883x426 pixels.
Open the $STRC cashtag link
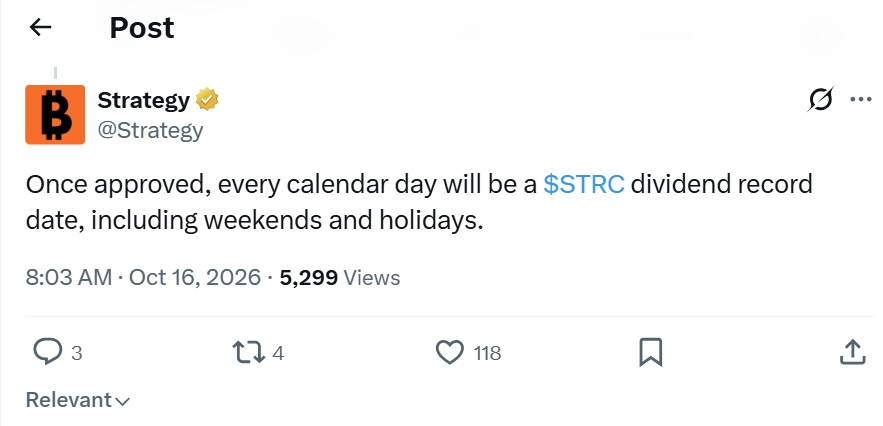coord(583,184)
